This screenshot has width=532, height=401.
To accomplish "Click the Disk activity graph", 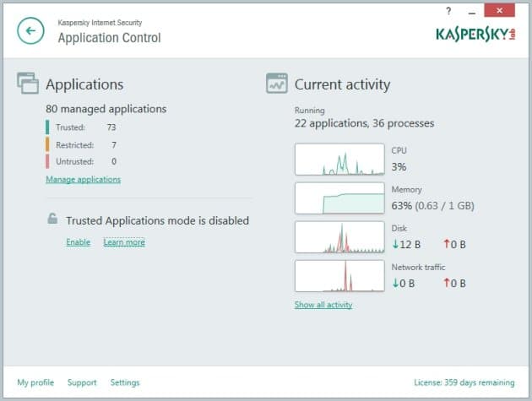I will pyautogui.click(x=339, y=237).
